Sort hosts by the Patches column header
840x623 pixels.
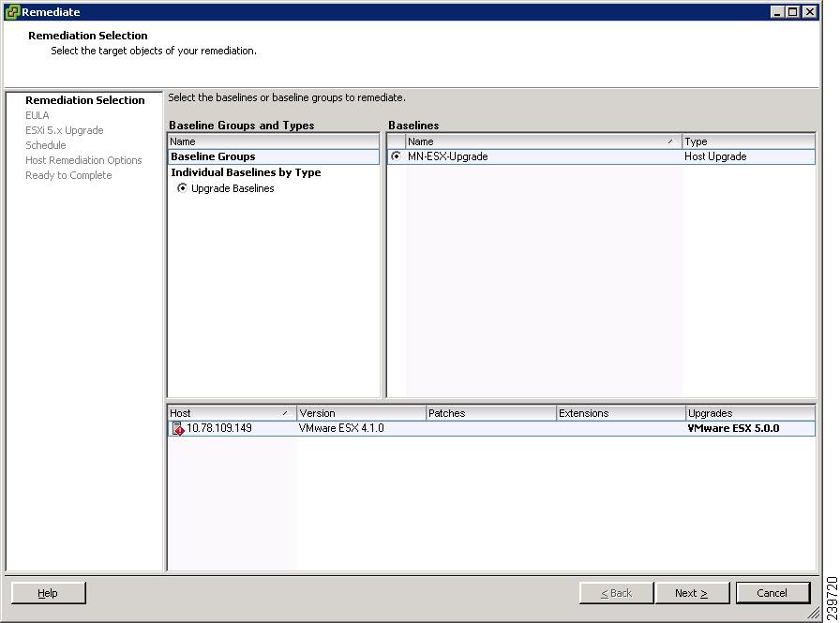coord(490,413)
